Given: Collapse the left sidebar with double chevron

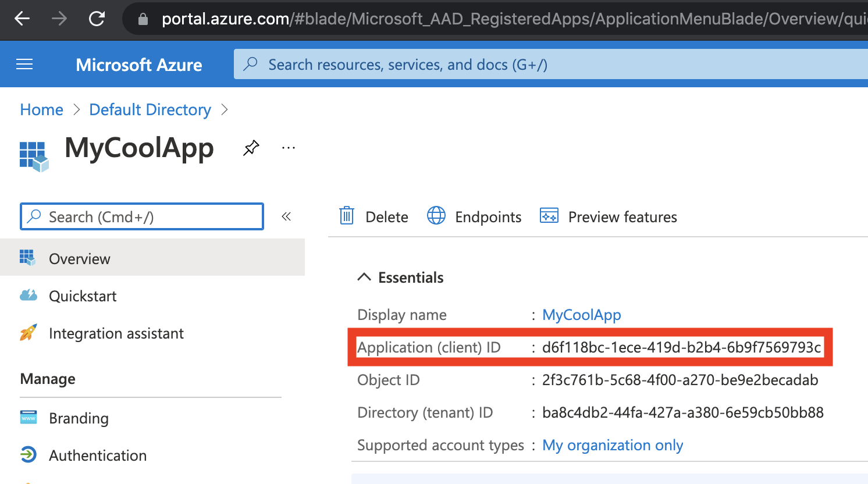Looking at the screenshot, I should click(286, 216).
